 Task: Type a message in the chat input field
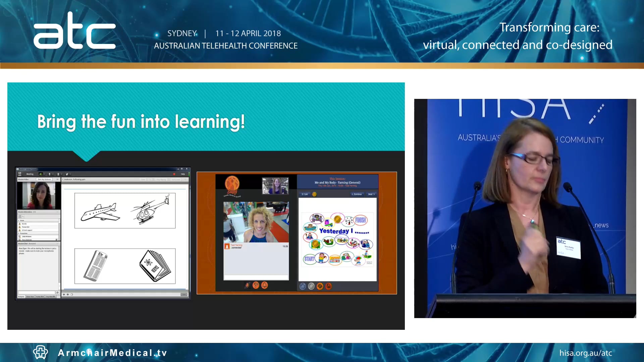37,292
